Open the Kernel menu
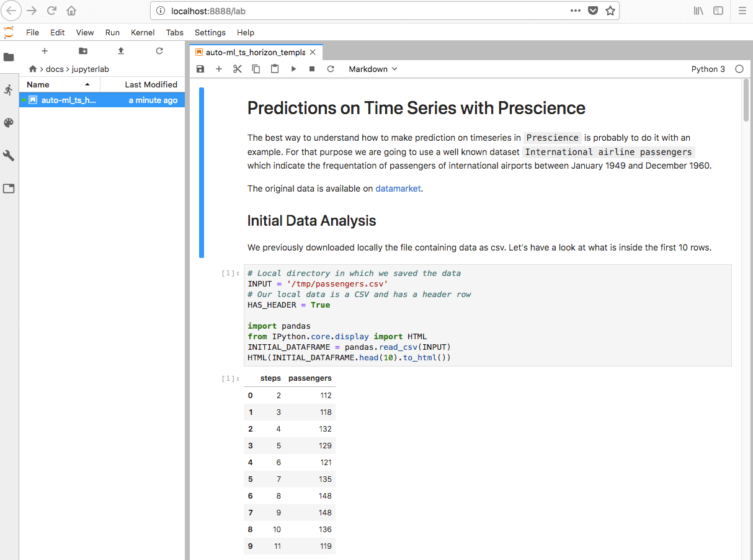Image resolution: width=753 pixels, height=560 pixels. click(143, 32)
